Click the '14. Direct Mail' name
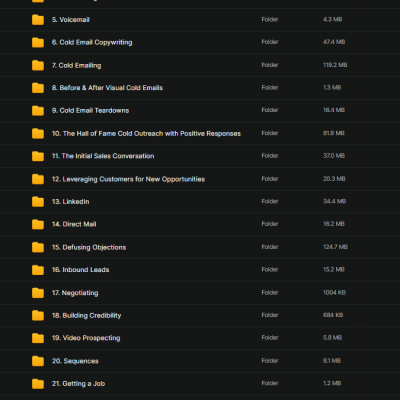This screenshot has width=400, height=400. [74, 224]
